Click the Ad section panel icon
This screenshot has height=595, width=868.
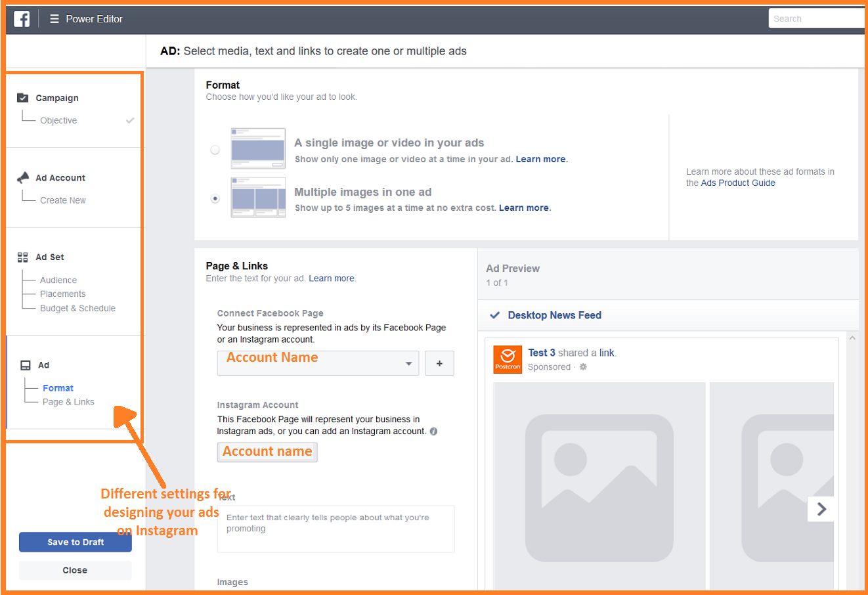click(26, 365)
